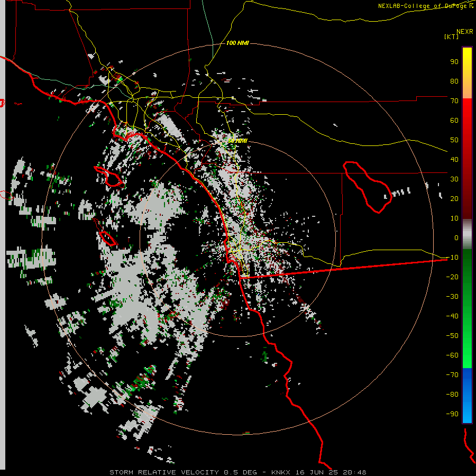Click the -90 value on the velocity scale
The height and width of the screenshot is (476, 476).
(452, 414)
